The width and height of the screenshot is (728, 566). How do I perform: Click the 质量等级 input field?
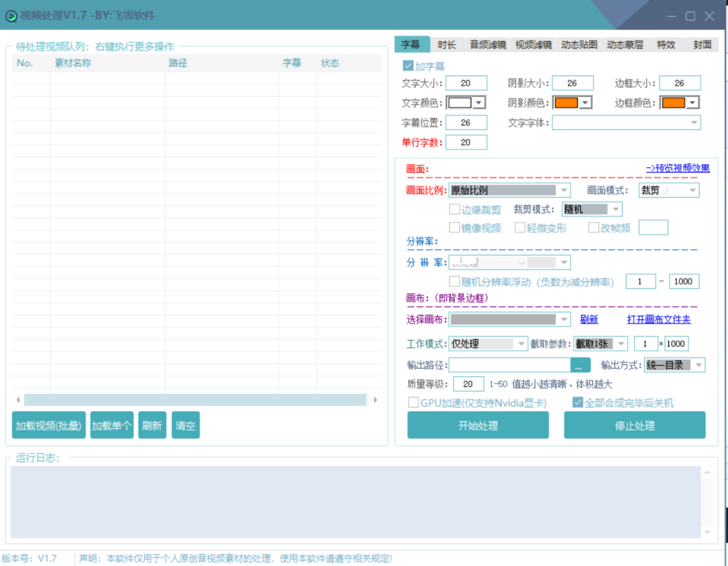point(468,384)
